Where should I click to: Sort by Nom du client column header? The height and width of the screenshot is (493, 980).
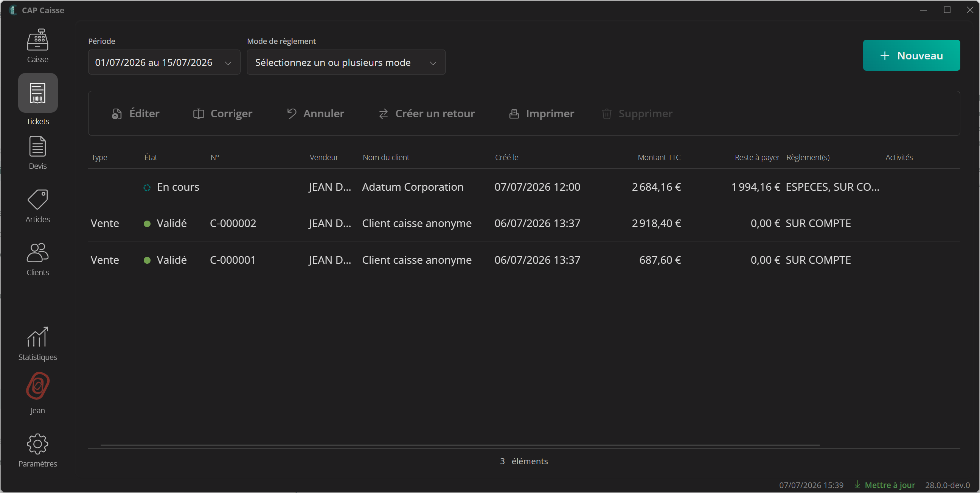coord(386,157)
